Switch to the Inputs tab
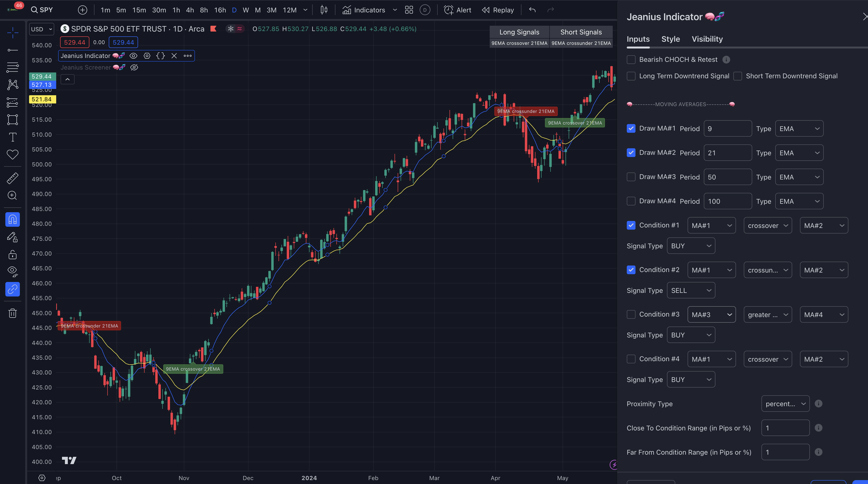Screen dimensions: 868x484 (x=638, y=39)
